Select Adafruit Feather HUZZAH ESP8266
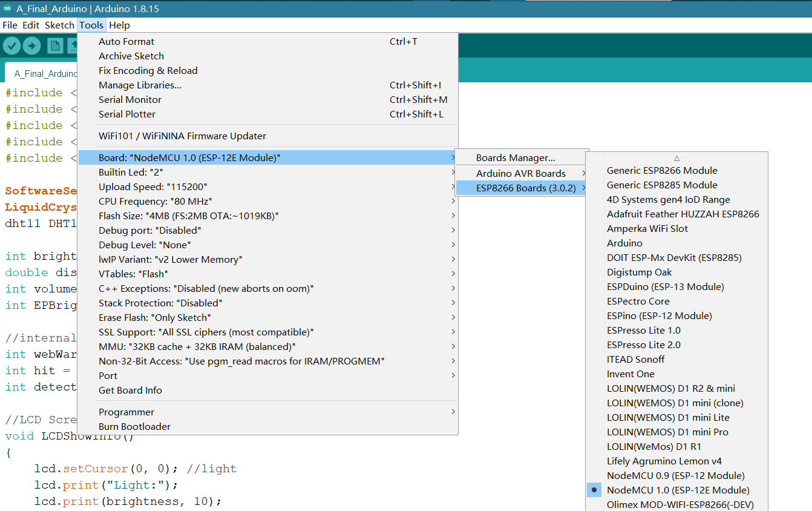The width and height of the screenshot is (812, 511). (x=677, y=214)
